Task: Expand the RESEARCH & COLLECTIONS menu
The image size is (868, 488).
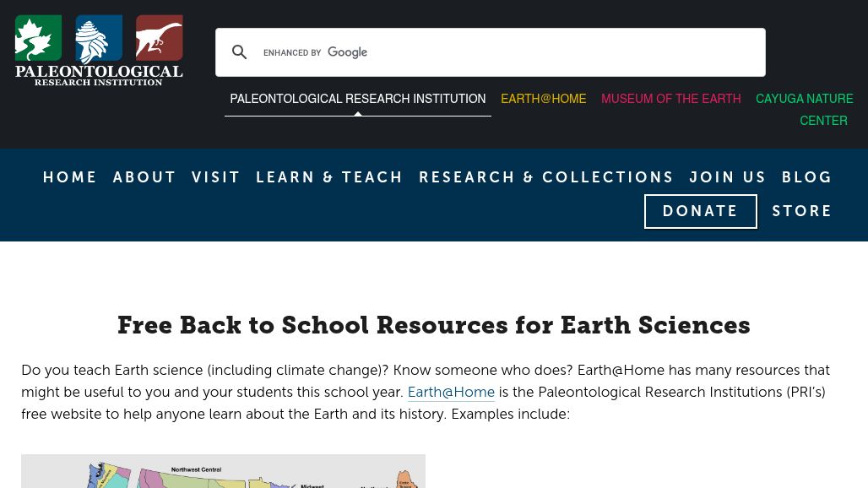Action: 546,177
